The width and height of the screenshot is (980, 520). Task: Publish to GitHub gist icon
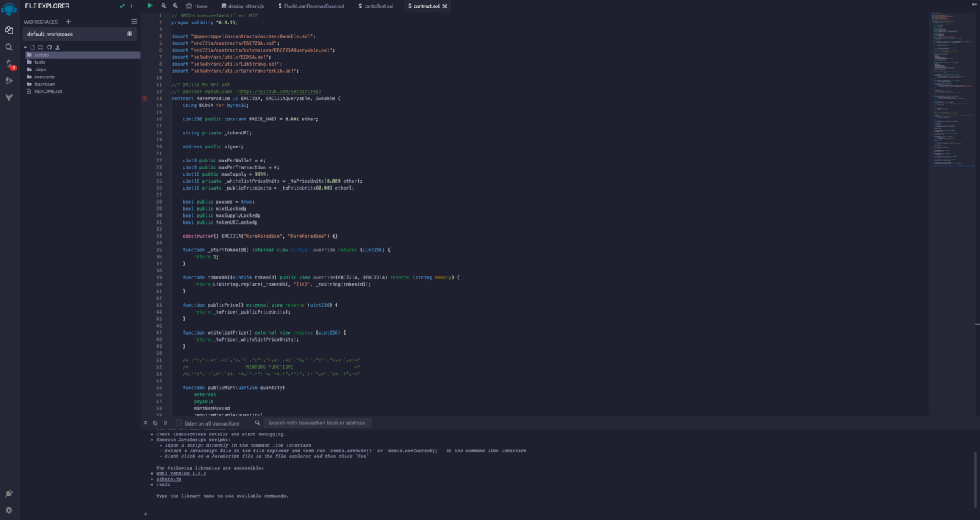[x=49, y=48]
